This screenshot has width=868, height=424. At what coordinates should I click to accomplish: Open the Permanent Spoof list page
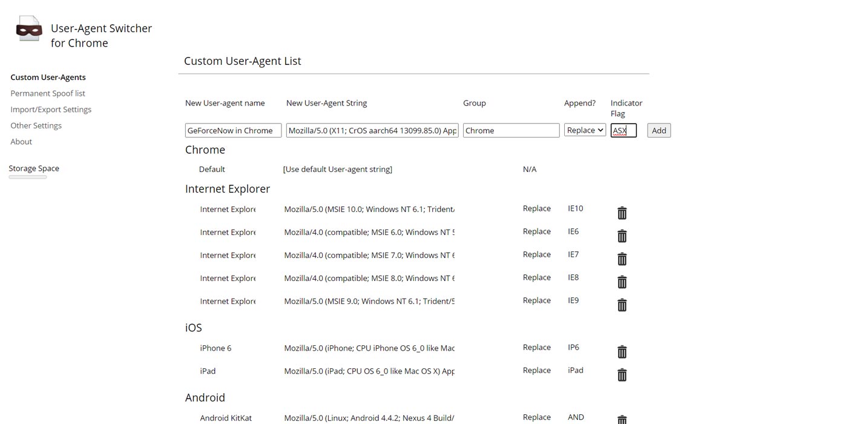click(x=48, y=93)
